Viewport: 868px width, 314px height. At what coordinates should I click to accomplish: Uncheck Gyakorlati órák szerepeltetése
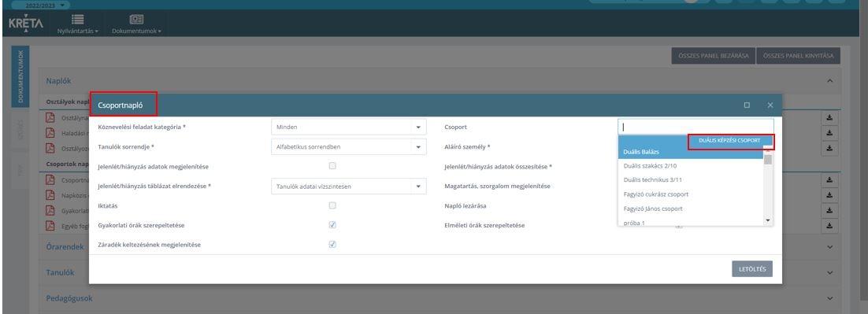(332, 225)
